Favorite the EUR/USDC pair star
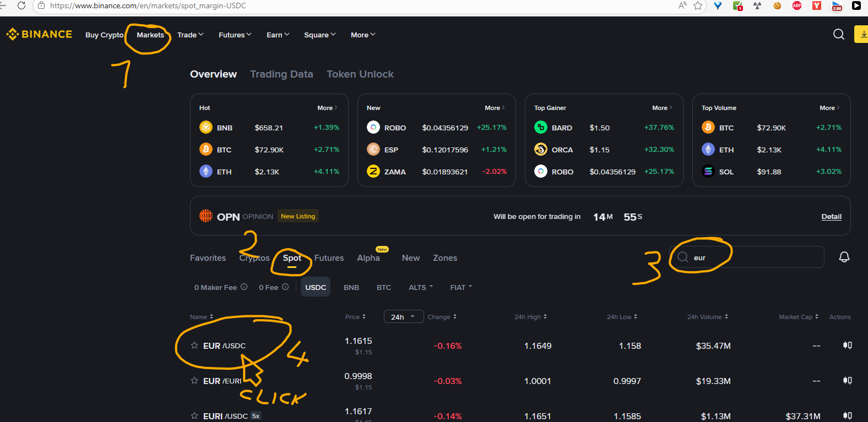Viewport: 868px width, 422px height. coord(194,346)
